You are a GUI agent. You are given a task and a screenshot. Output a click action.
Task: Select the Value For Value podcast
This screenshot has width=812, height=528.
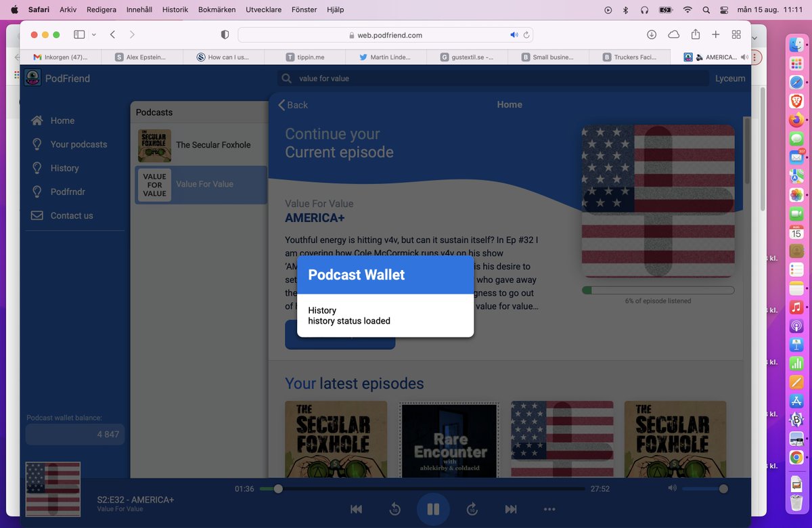[x=201, y=185]
